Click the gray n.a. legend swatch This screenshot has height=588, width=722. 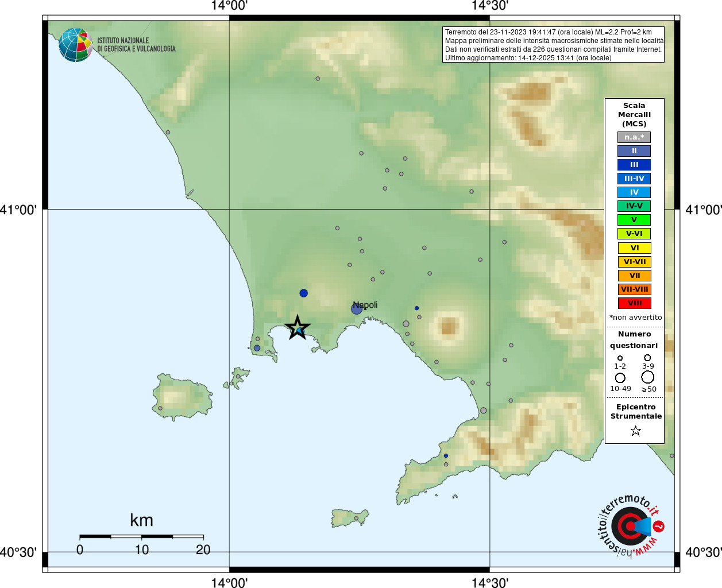coord(634,137)
